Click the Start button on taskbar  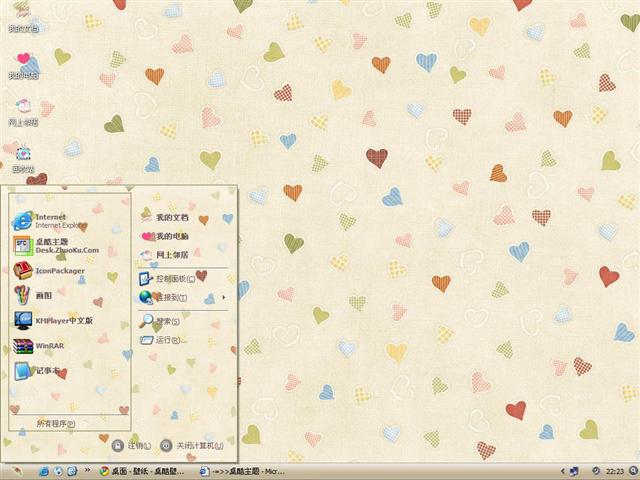pyautogui.click(x=16, y=472)
